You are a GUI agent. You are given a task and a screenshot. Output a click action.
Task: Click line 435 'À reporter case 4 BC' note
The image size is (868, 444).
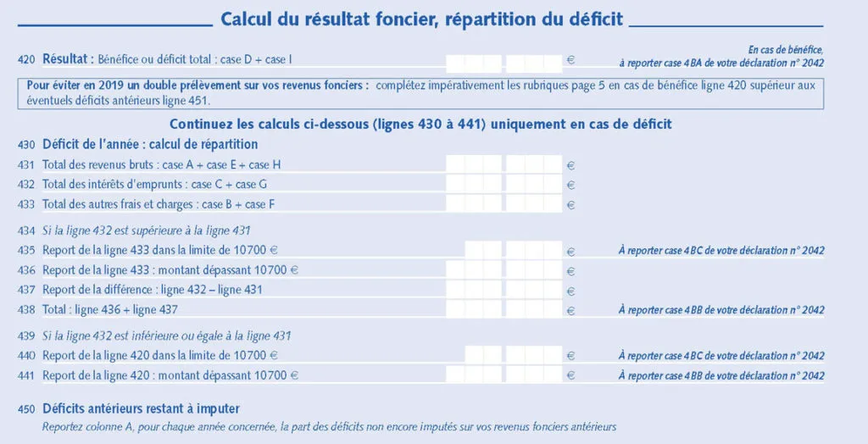(x=721, y=251)
